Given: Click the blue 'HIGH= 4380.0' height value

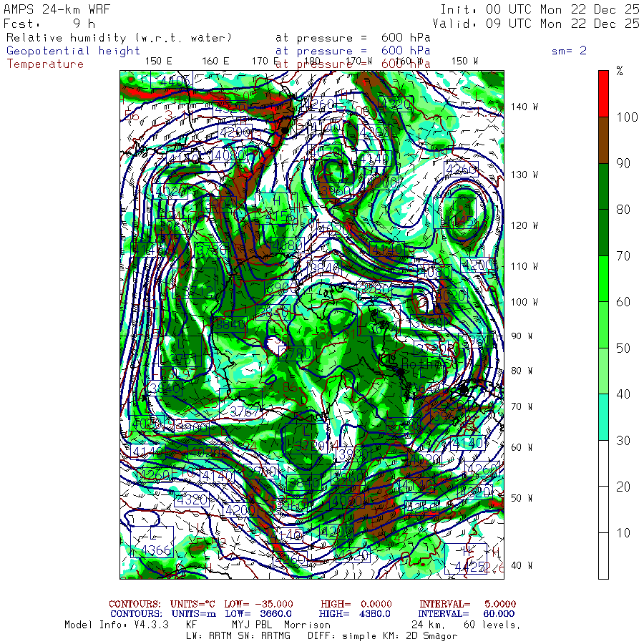Looking at the screenshot, I should 354,614.
